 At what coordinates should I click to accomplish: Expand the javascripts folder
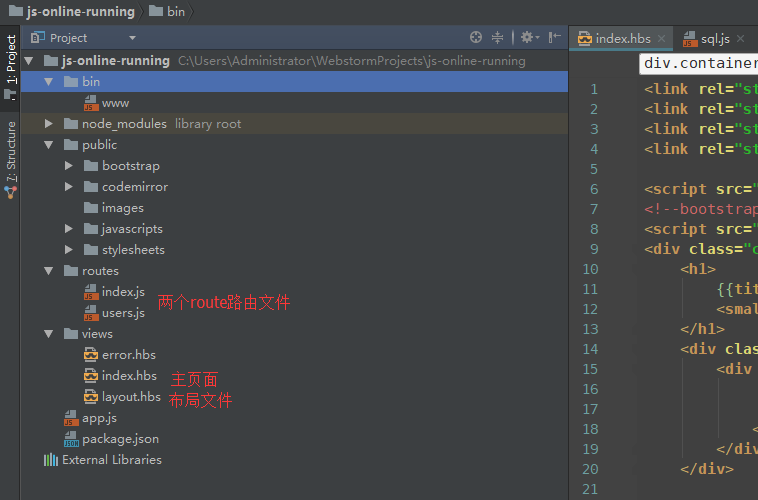[x=69, y=229]
